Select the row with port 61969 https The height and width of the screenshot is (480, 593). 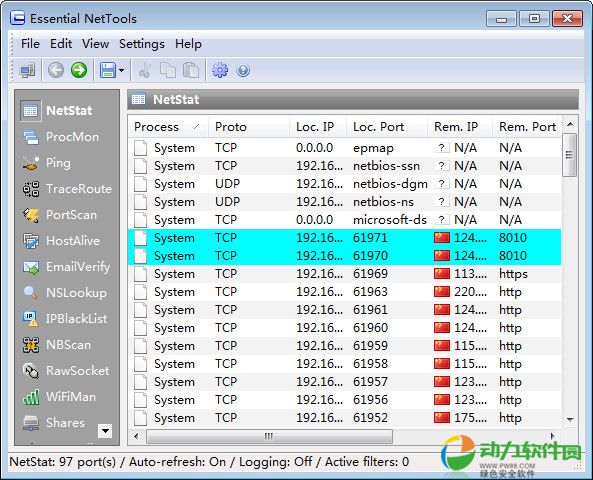(x=345, y=273)
